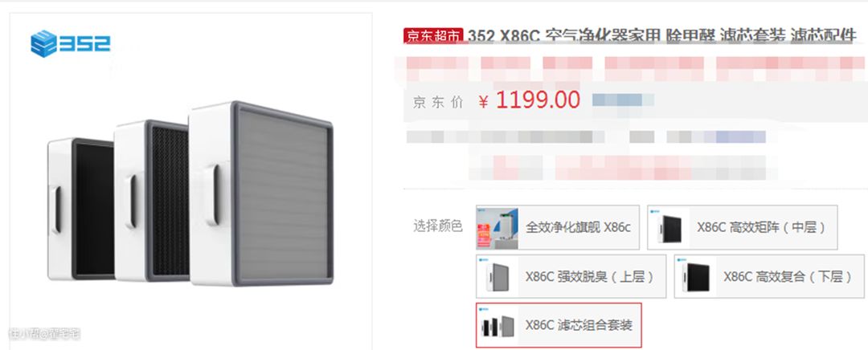
Task: Click the middle mesh filter in product photo
Action: [x=152, y=201]
